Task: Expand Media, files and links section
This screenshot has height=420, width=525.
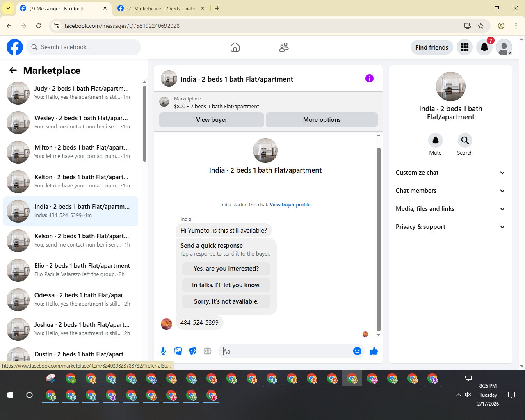Action: (451, 209)
